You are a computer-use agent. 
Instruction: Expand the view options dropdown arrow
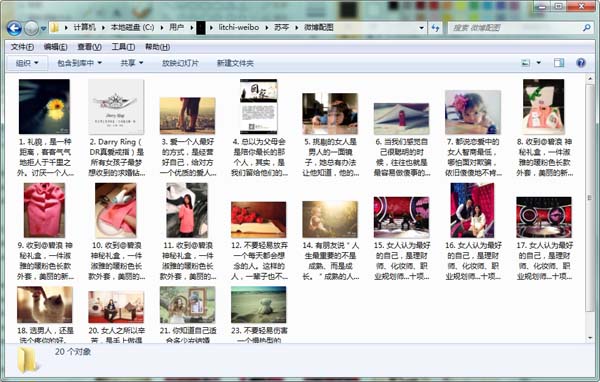(538, 63)
